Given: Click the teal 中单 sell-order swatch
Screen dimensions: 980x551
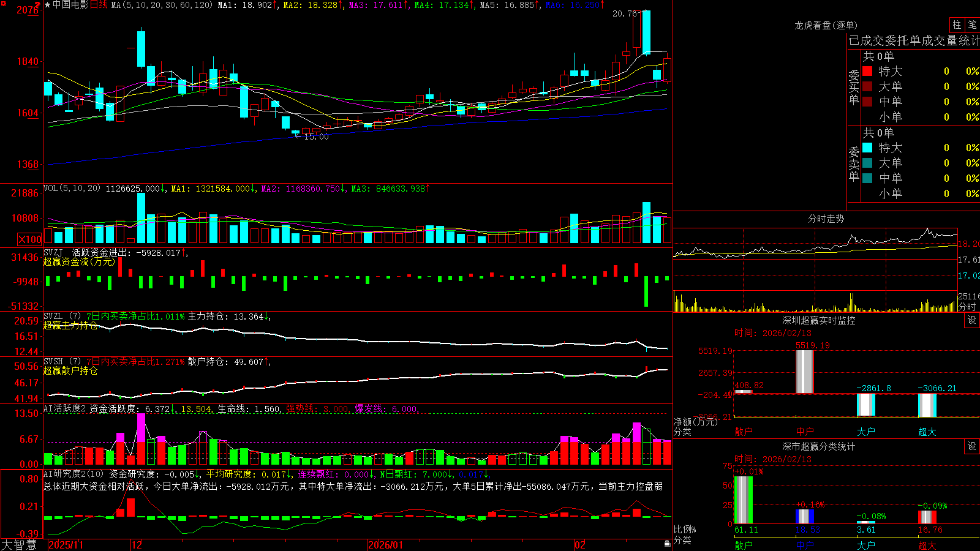Looking at the screenshot, I should [867, 178].
